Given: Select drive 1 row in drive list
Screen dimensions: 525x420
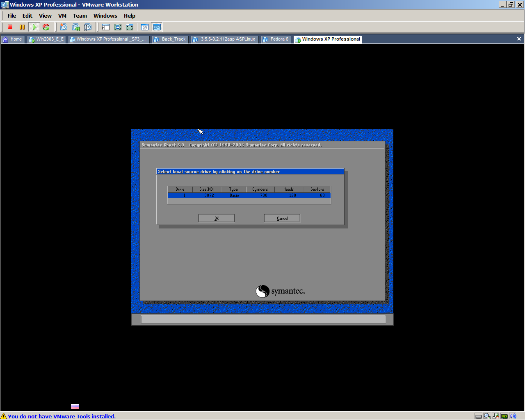Looking at the screenshot, I should (249, 195).
